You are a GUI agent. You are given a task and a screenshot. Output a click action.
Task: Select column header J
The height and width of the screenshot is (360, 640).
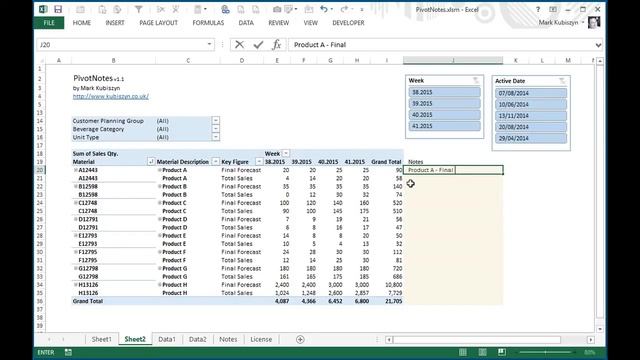point(453,60)
